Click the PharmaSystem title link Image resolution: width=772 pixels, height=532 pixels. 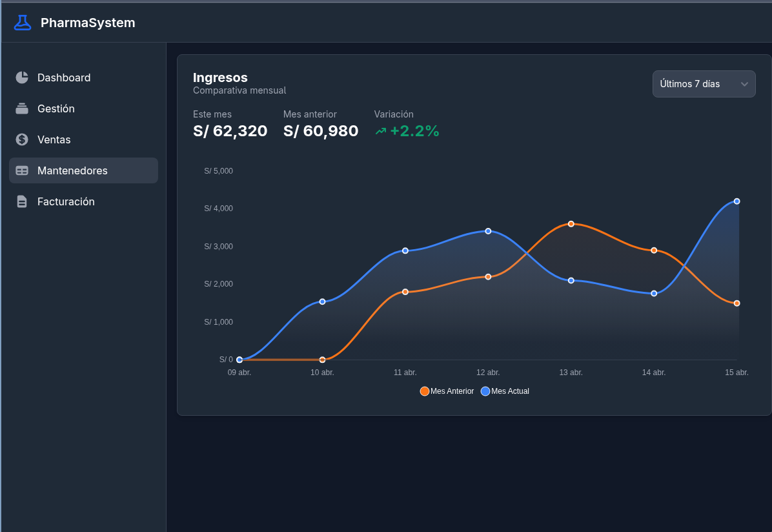click(88, 23)
